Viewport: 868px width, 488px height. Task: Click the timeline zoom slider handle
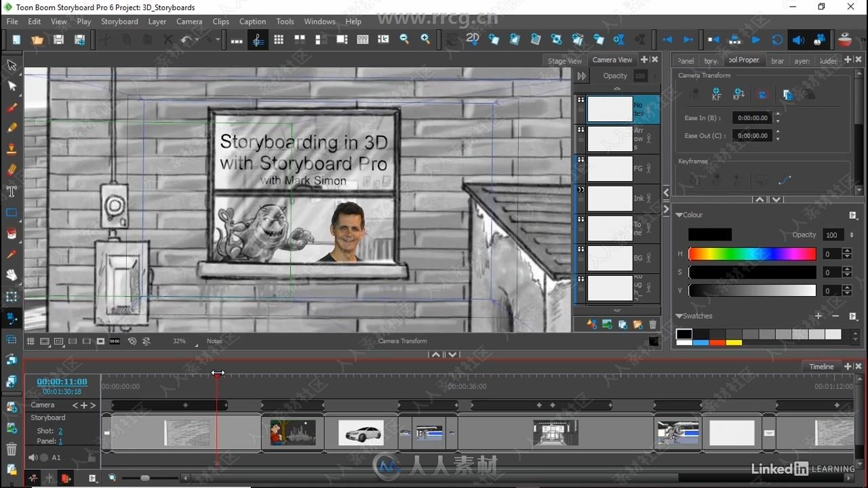(144, 478)
